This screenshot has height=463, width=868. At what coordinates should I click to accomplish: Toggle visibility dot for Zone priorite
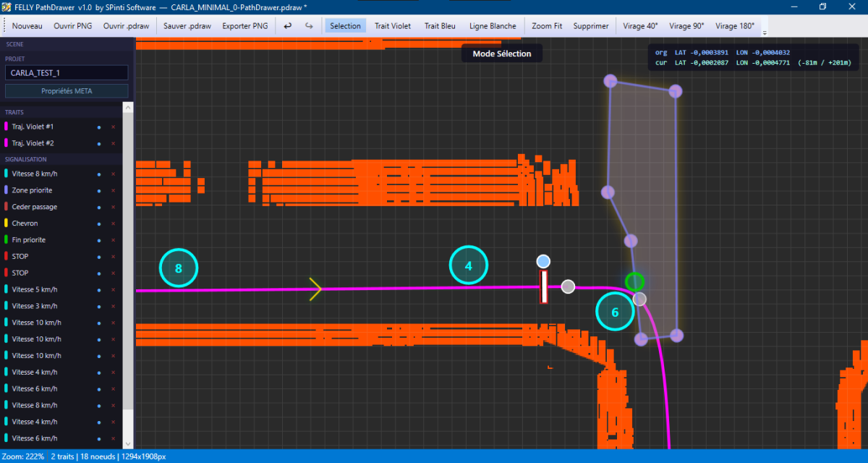(99, 191)
